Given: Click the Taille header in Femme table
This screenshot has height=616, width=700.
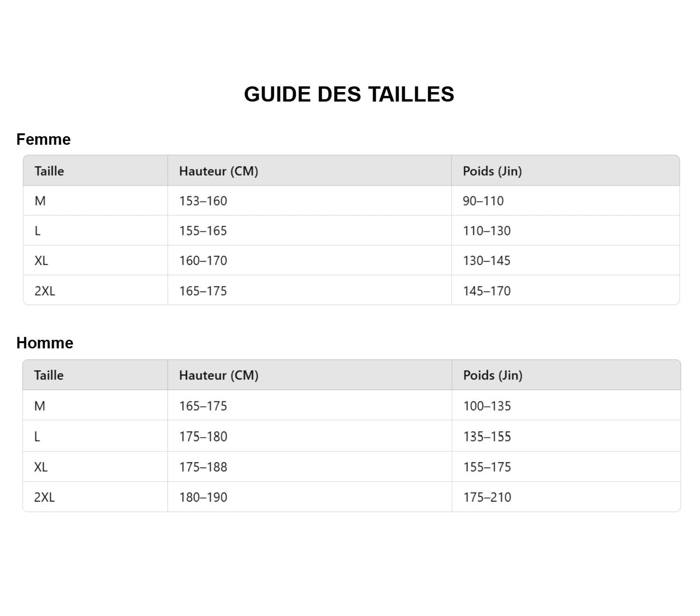Looking at the screenshot, I should [x=49, y=171].
